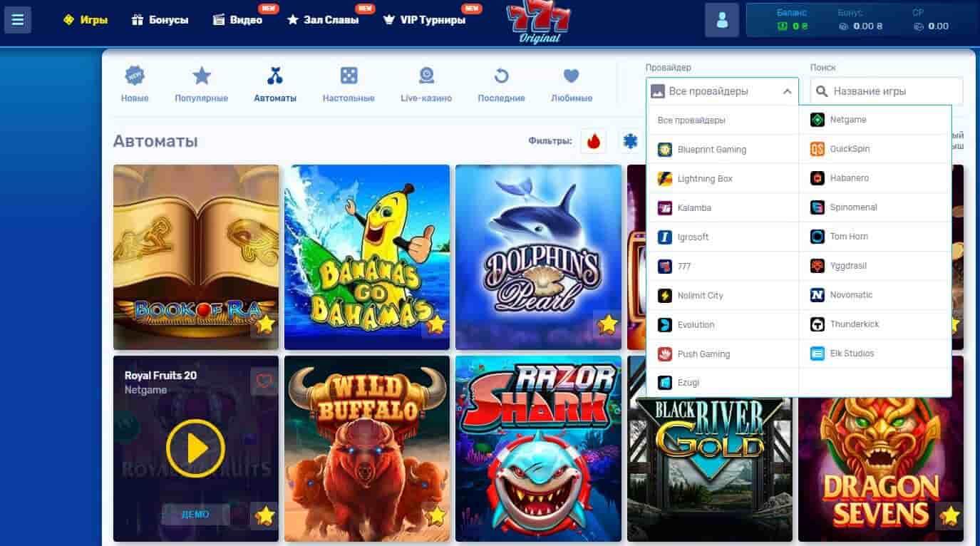Play Royal Fruits 20 game
Screen dimensions: 980x546
[195, 448]
